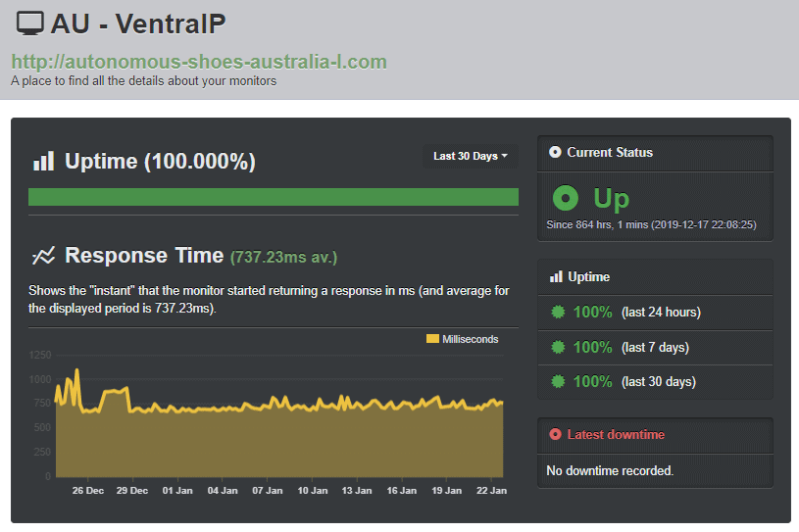This screenshot has width=799, height=532.
Task: Click the 100% last 24 hours row
Action: [655, 313]
